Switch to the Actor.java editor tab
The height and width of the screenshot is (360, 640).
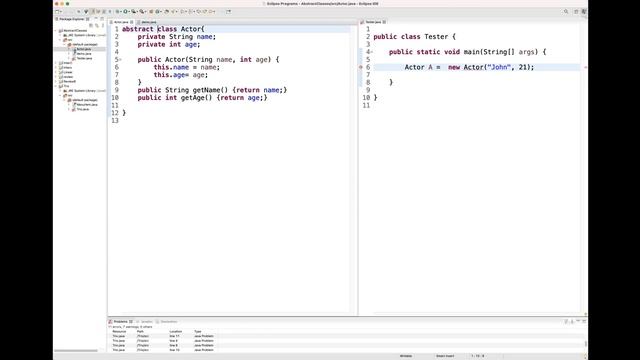coord(120,22)
